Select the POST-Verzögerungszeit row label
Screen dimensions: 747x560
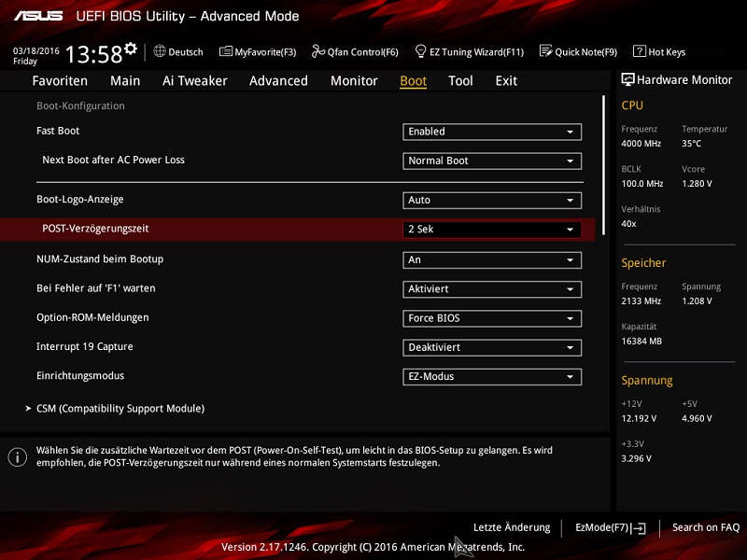95,229
